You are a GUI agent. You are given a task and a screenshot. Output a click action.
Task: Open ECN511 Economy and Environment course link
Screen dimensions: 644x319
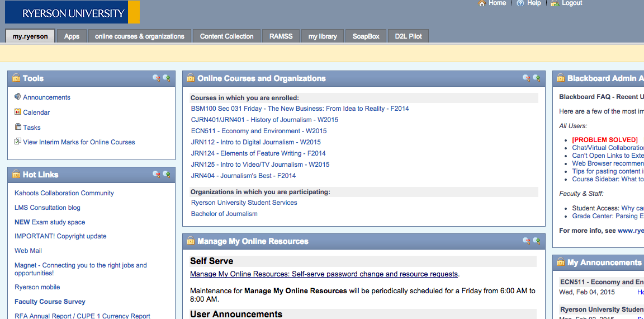coord(259,131)
